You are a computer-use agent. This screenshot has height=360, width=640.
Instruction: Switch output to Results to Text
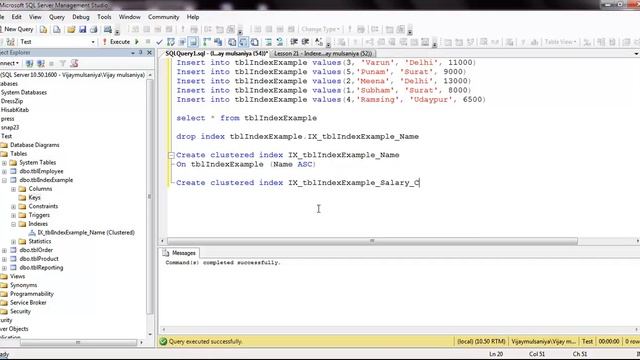point(232,42)
